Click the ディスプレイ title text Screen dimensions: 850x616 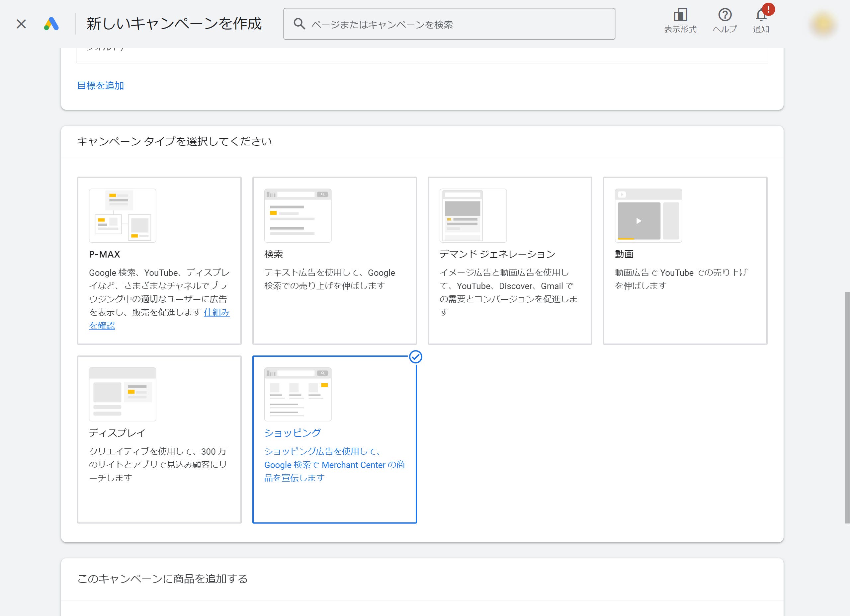point(117,433)
